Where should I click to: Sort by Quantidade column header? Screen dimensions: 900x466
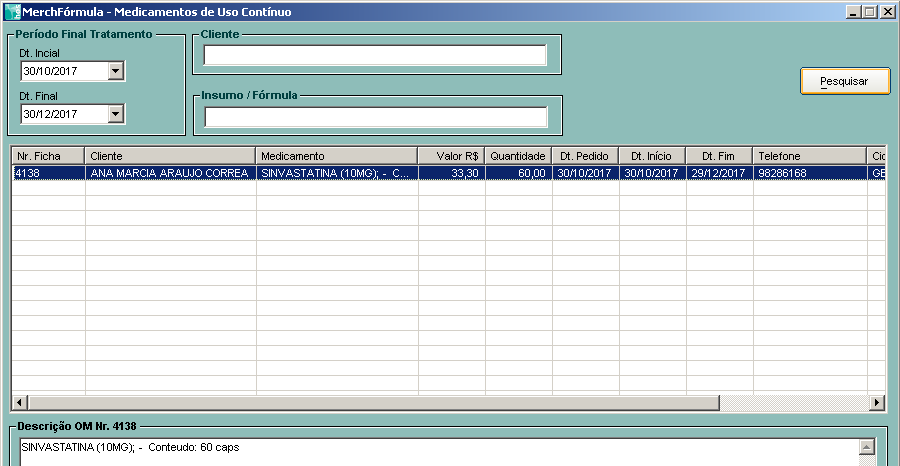tap(518, 156)
